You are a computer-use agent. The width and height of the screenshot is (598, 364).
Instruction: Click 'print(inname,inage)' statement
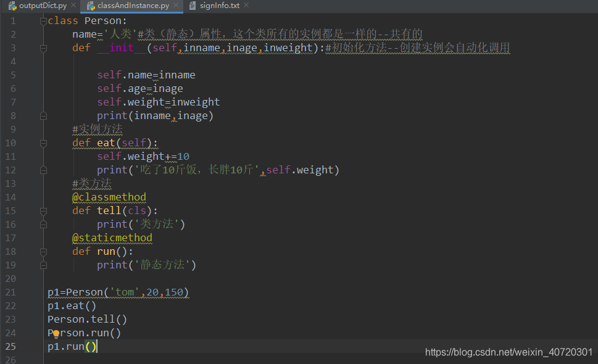(x=156, y=115)
